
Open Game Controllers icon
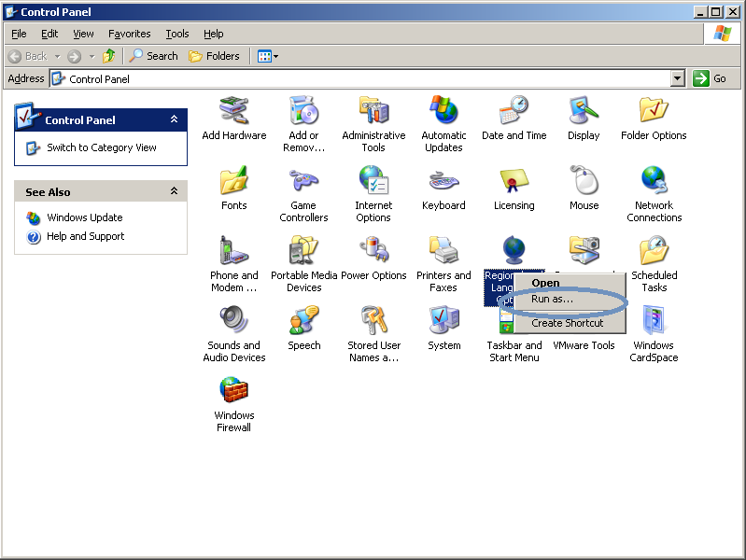point(303,180)
